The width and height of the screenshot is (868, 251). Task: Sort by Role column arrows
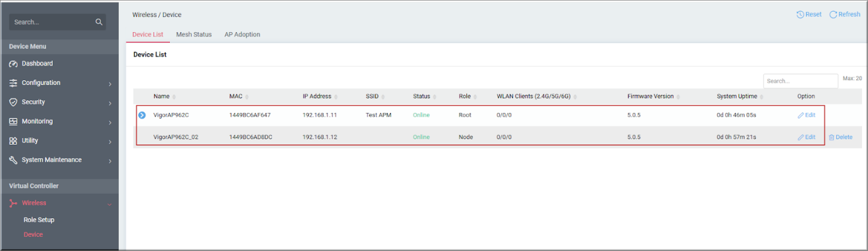476,97
